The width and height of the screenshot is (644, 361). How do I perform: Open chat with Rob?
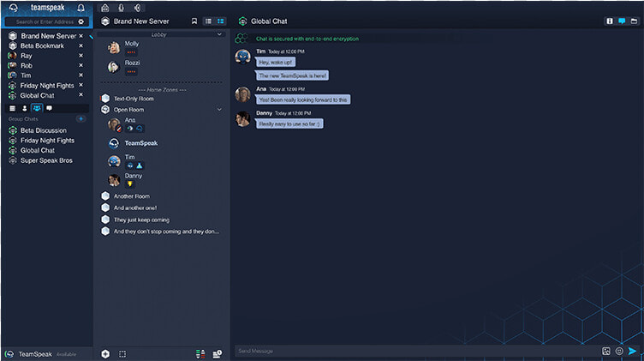(27, 65)
